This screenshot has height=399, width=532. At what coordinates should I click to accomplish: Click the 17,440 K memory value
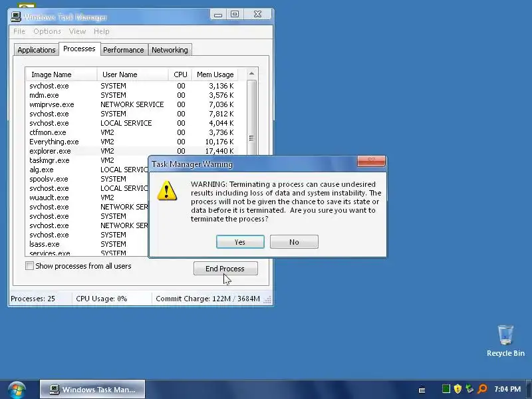[x=219, y=151]
